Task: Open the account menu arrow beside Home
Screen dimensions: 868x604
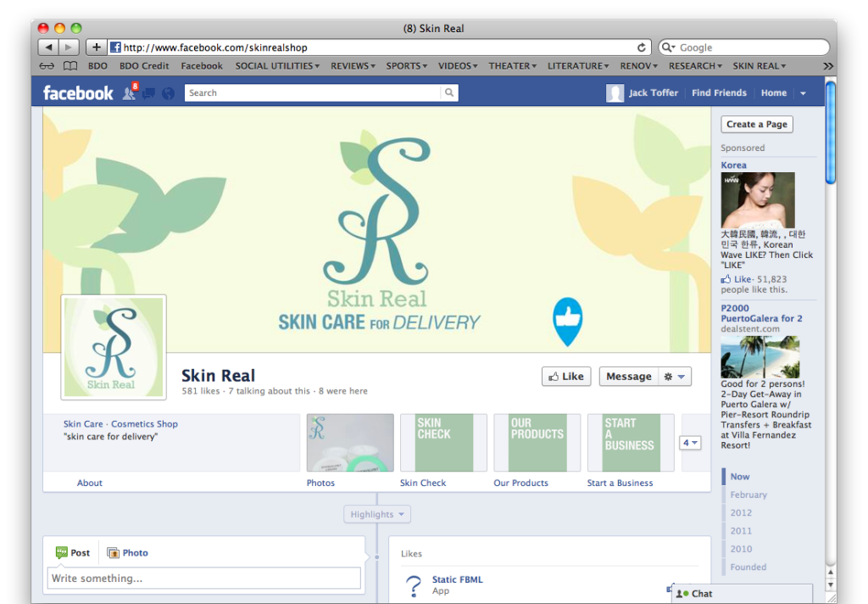Action: click(x=803, y=93)
